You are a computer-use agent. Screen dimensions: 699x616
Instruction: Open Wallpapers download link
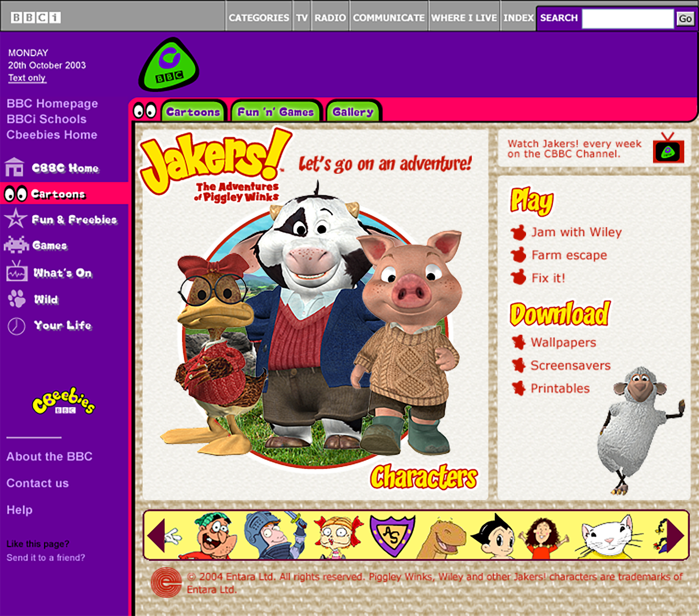click(x=563, y=342)
